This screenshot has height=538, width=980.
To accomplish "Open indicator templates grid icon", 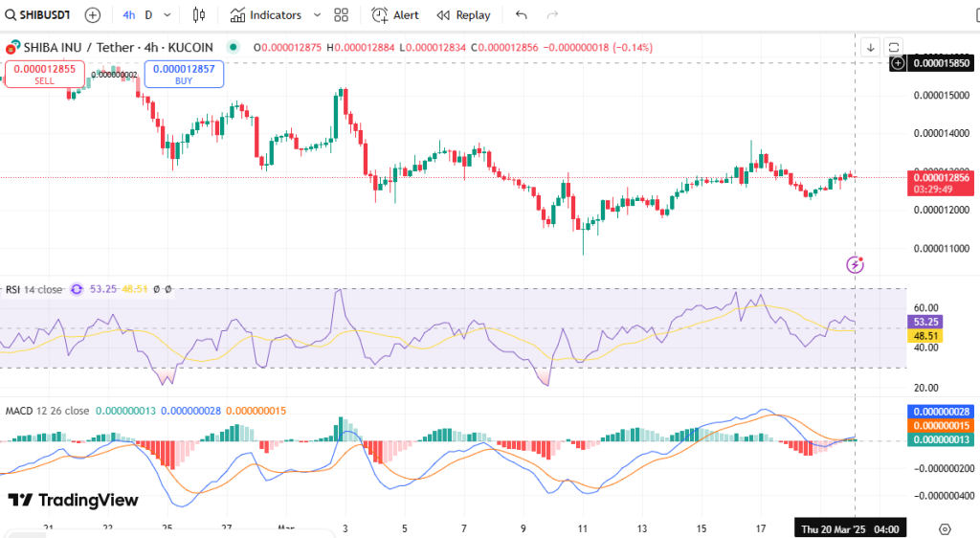I will [x=342, y=15].
